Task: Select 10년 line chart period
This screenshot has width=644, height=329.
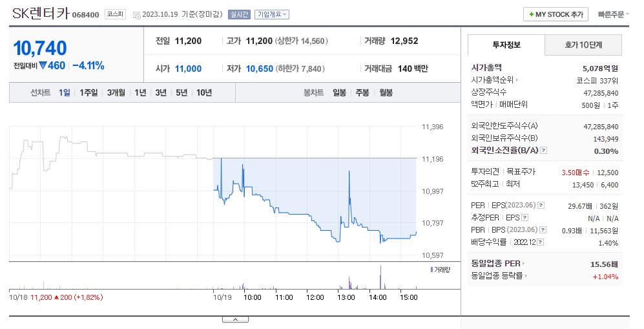Action: coord(204,92)
